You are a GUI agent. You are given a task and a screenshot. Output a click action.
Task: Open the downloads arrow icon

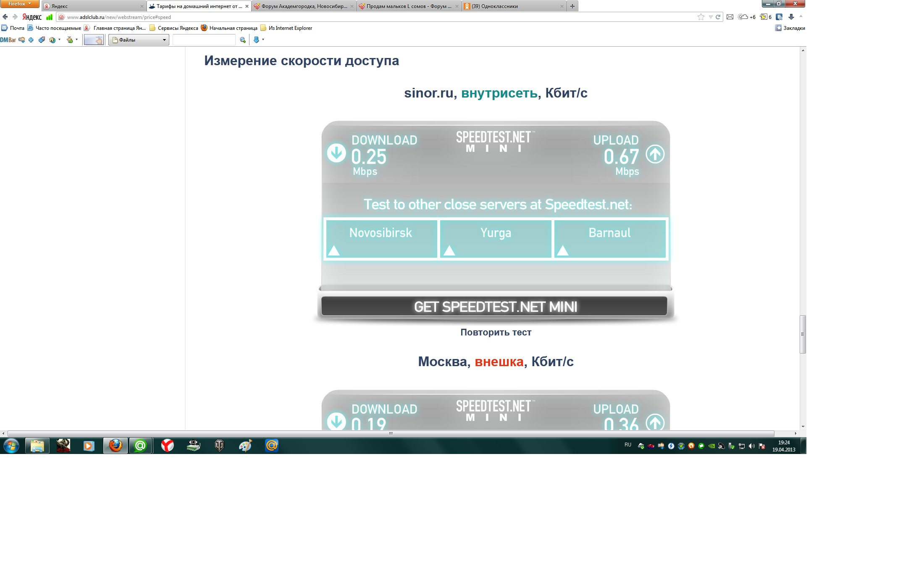[791, 17]
